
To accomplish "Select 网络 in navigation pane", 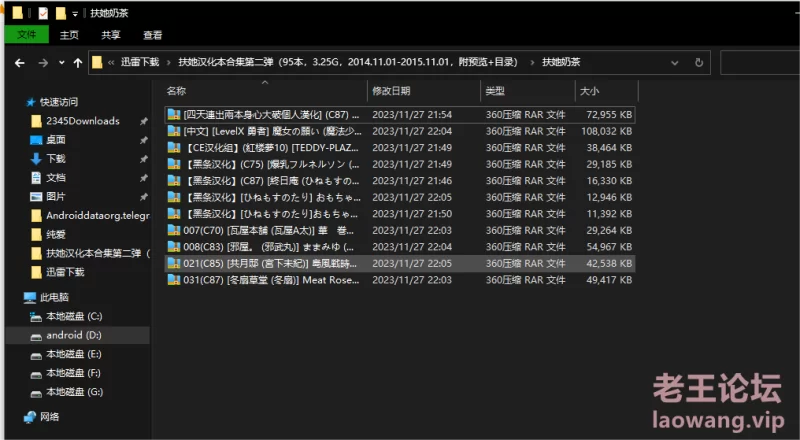I will coord(49,417).
